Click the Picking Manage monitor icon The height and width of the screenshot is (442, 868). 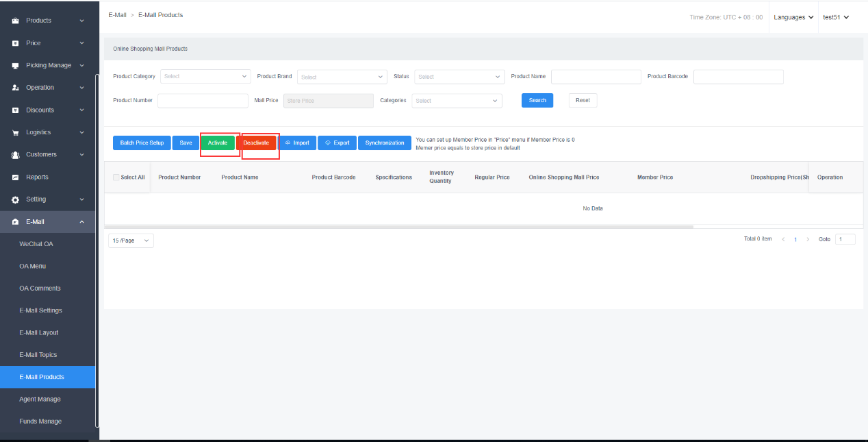(x=15, y=66)
